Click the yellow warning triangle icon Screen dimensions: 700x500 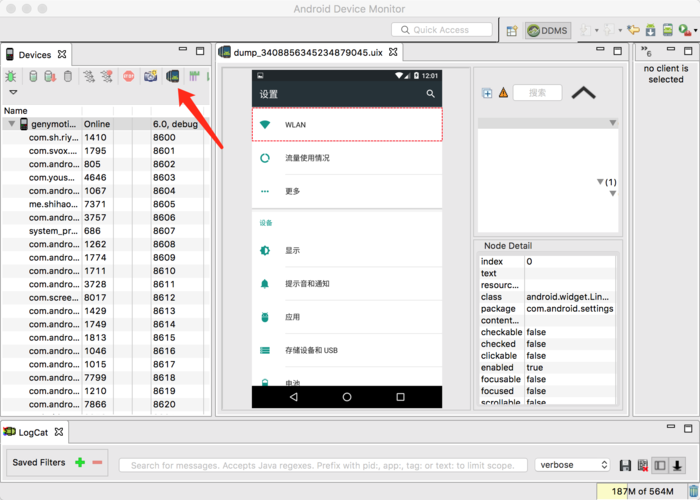(503, 93)
